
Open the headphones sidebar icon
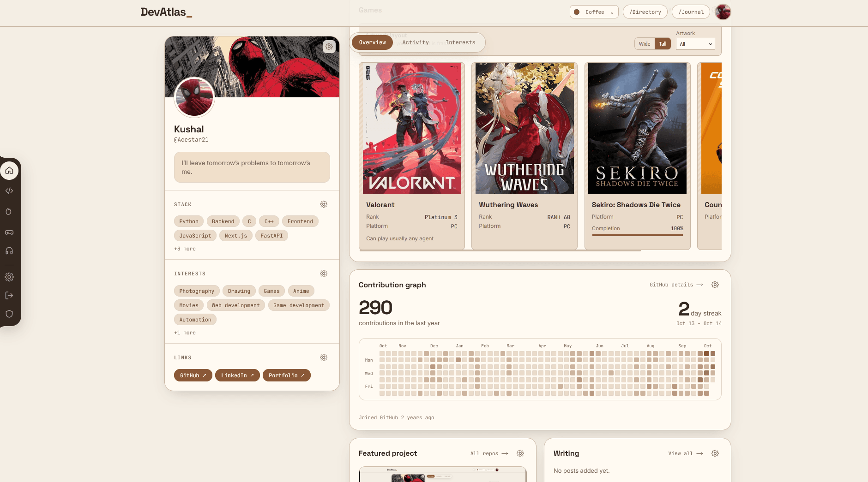(x=9, y=251)
